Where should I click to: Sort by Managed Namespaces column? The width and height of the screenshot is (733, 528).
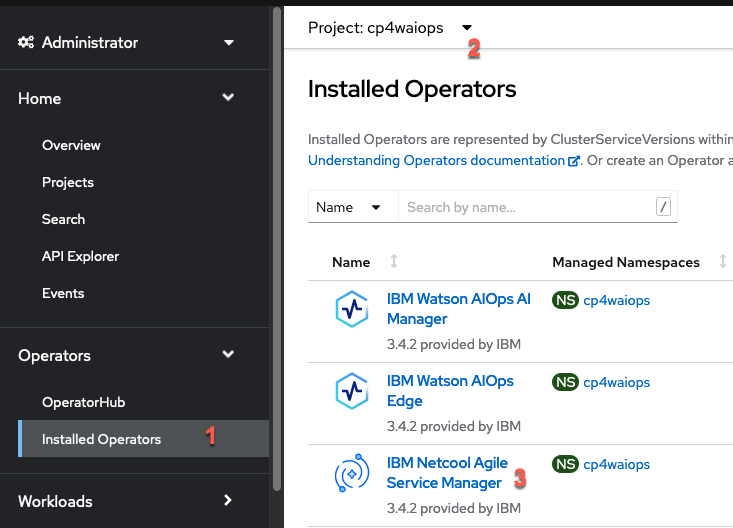pos(723,261)
